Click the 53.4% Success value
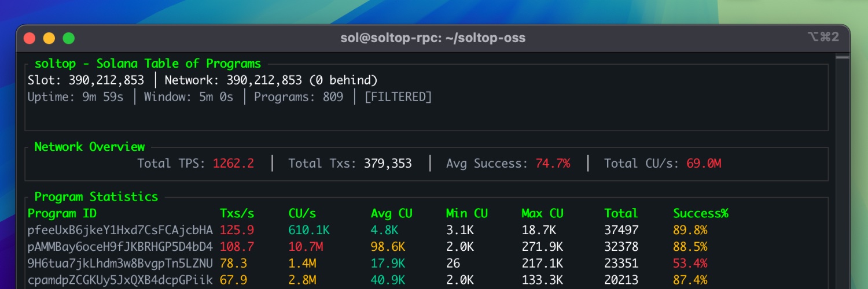The width and height of the screenshot is (868, 289). pyautogui.click(x=690, y=264)
